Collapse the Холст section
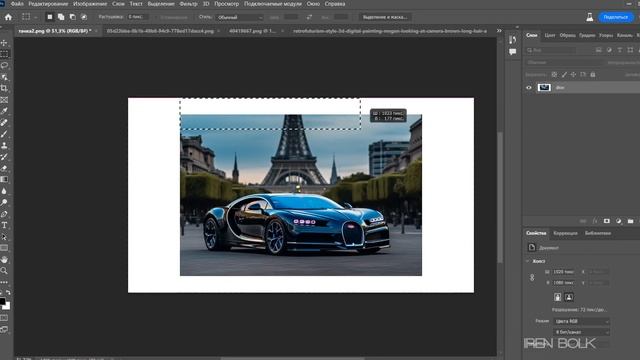 (528, 261)
